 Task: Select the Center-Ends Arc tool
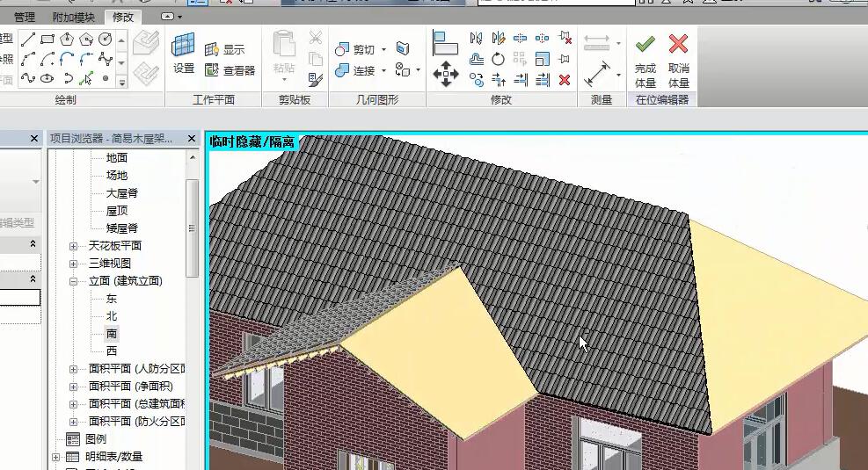click(x=47, y=59)
